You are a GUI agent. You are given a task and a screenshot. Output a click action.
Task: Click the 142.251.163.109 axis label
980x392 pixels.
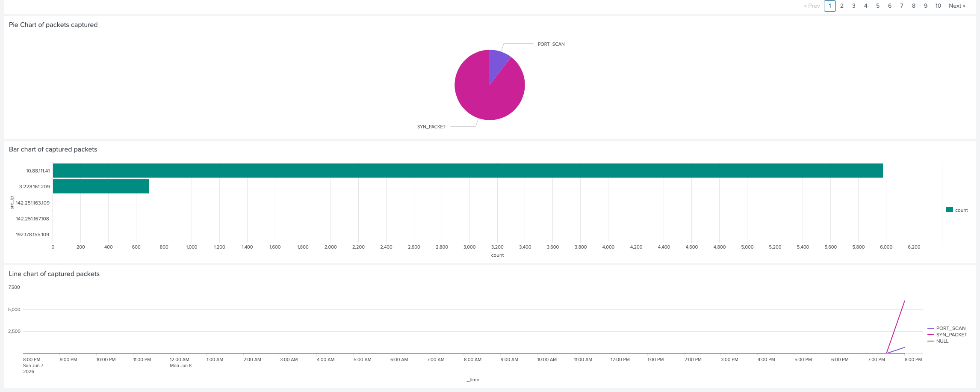[32, 203]
